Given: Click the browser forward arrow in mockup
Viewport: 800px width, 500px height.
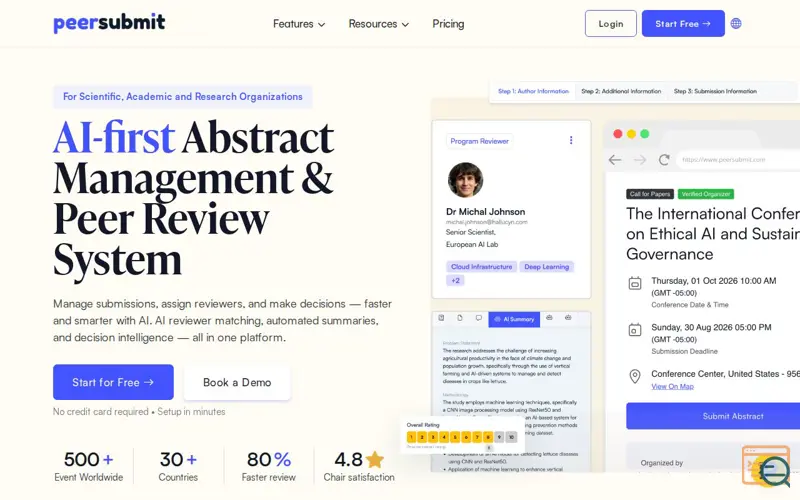Looking at the screenshot, I should [x=640, y=160].
